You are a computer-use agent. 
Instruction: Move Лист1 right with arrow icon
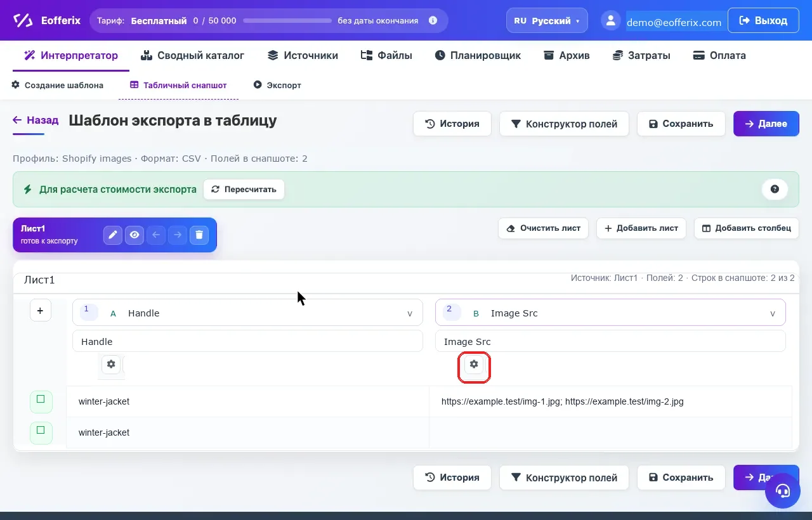(178, 235)
